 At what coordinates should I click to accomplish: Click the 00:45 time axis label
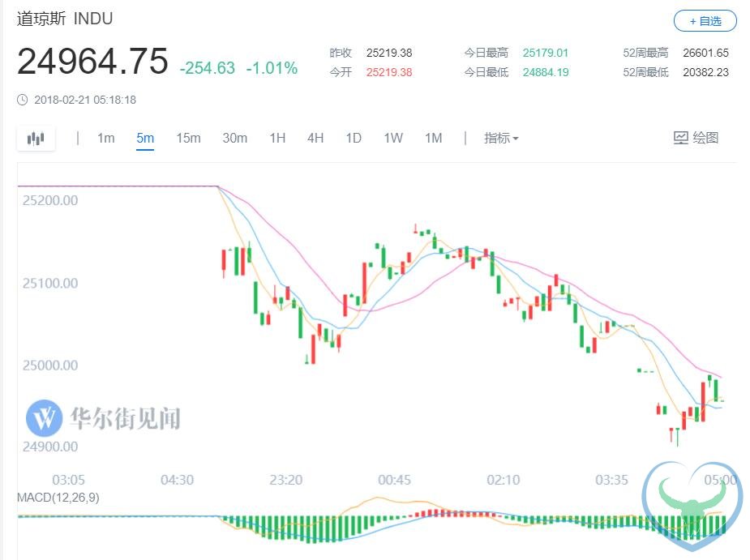pyautogui.click(x=394, y=480)
